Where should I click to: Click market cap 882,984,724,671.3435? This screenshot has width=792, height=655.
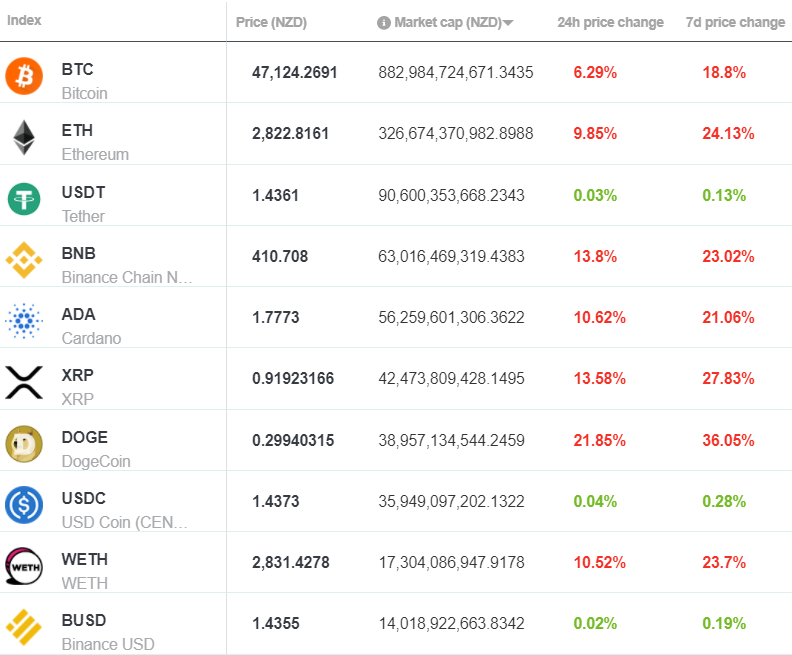click(456, 72)
